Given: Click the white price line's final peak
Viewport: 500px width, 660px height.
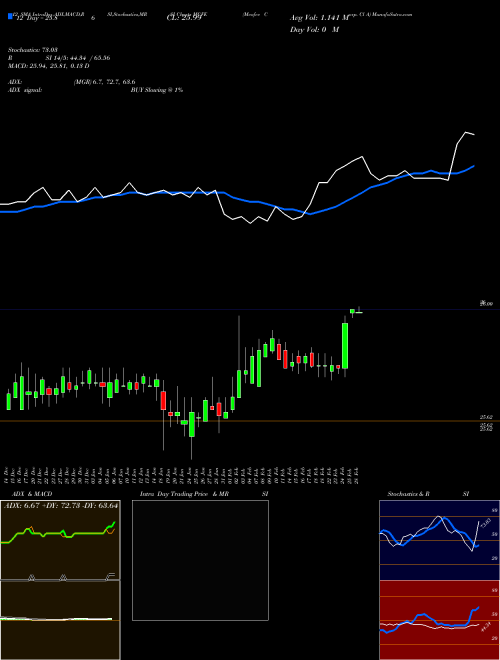Looking at the screenshot, I should [466, 133].
